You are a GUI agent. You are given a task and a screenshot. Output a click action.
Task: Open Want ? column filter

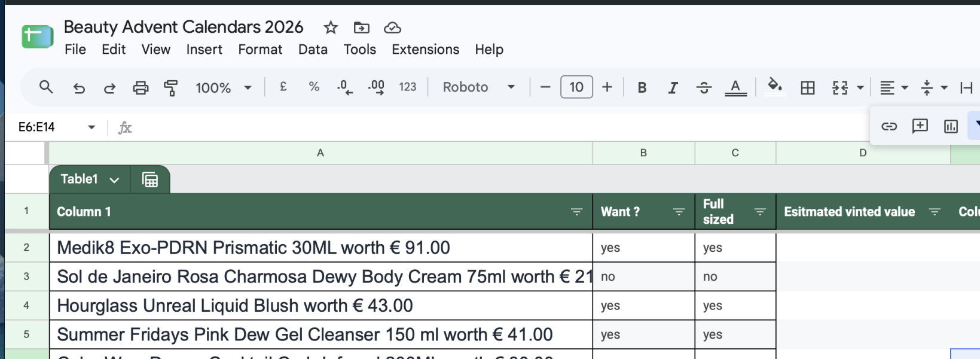tap(679, 212)
